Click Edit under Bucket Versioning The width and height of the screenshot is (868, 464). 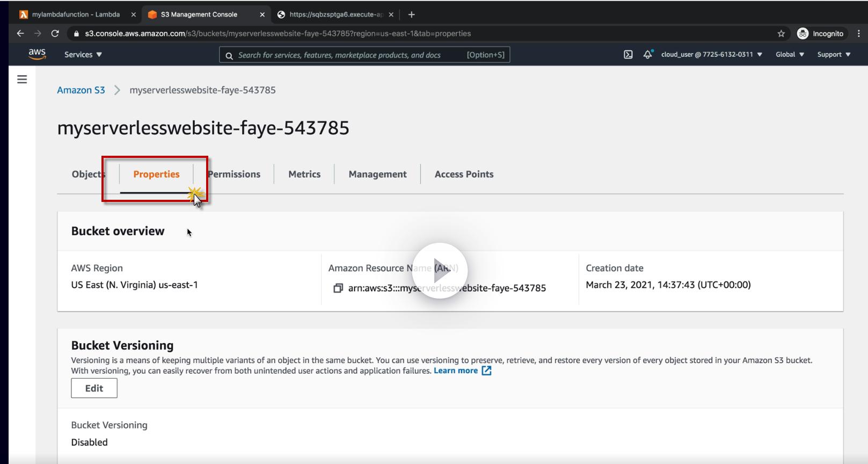94,388
